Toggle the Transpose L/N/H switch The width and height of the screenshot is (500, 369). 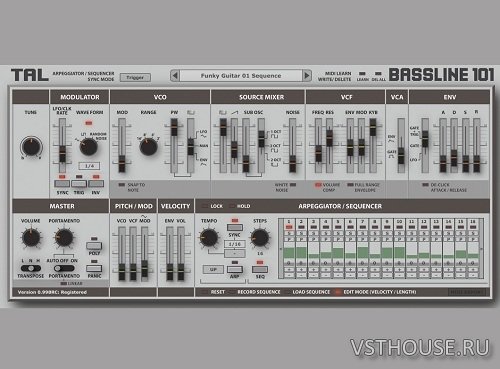pyautogui.click(x=31, y=268)
